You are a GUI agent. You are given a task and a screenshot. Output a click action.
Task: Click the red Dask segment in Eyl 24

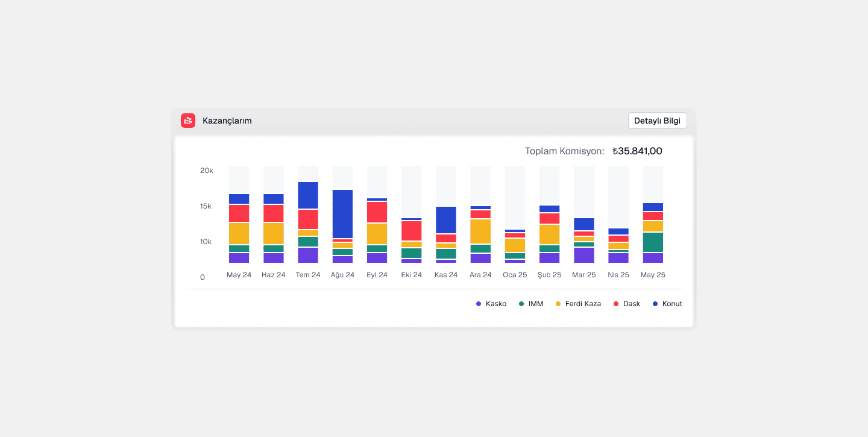point(377,212)
